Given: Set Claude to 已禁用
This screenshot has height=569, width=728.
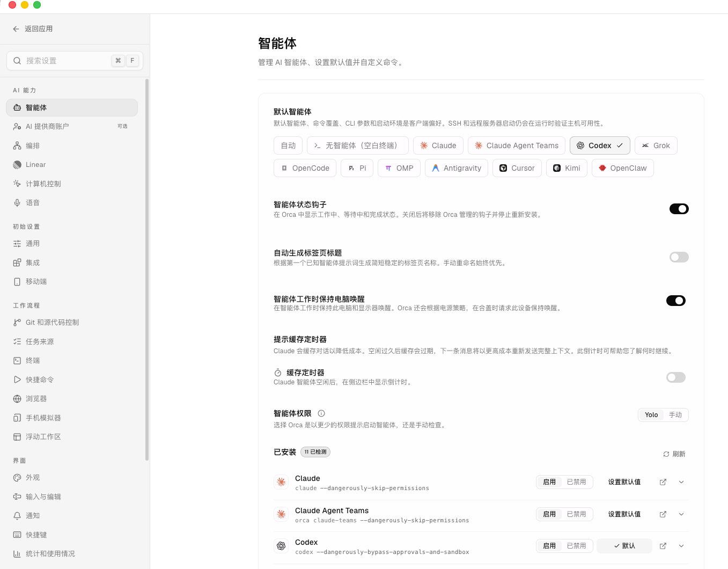Looking at the screenshot, I should coord(577,482).
